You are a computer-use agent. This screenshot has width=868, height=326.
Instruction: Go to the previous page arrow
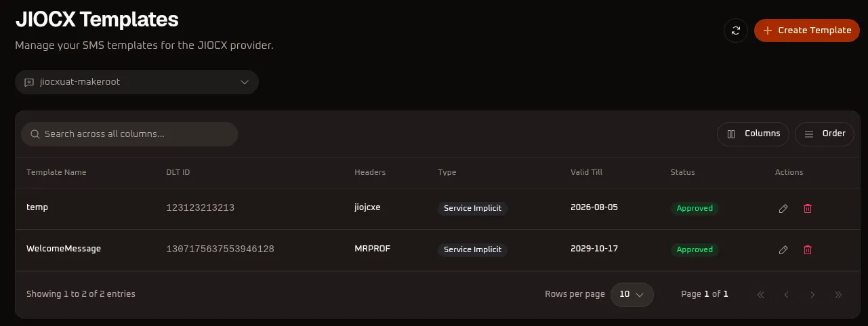[x=787, y=295]
